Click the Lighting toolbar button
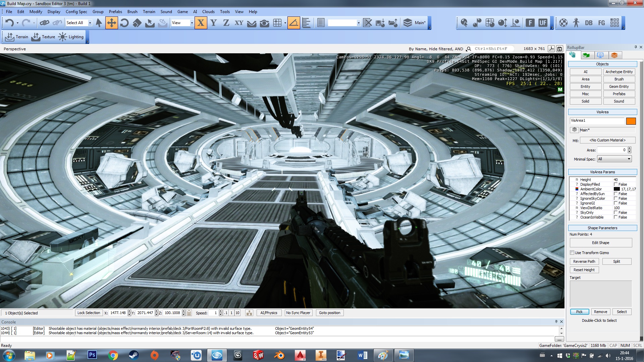644x362 pixels. coord(71,37)
